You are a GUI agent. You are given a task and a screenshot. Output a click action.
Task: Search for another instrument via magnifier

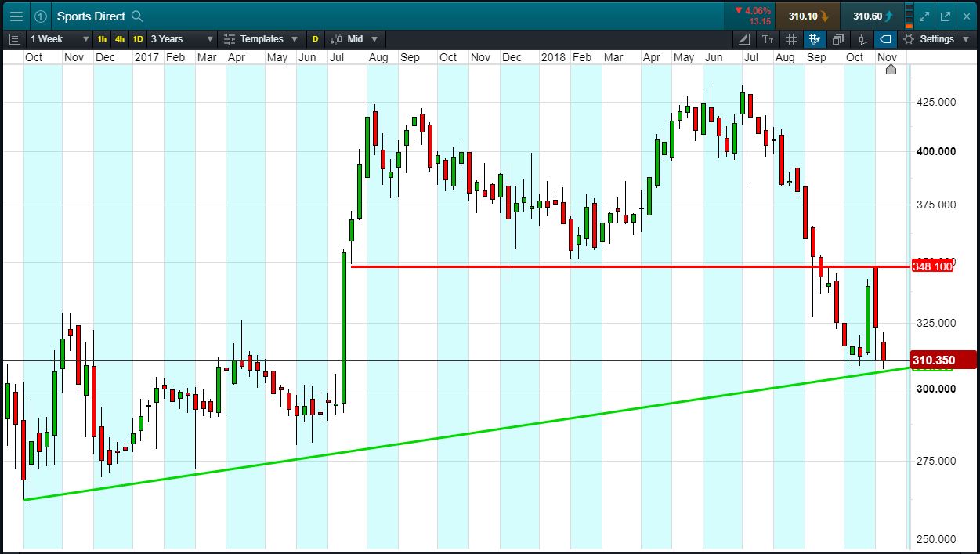[137, 16]
